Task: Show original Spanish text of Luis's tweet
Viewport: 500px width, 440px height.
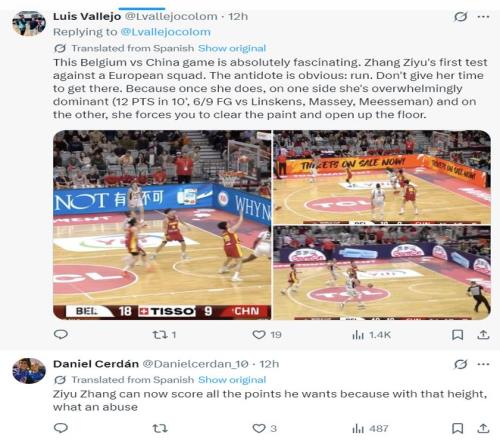Action: (232, 48)
